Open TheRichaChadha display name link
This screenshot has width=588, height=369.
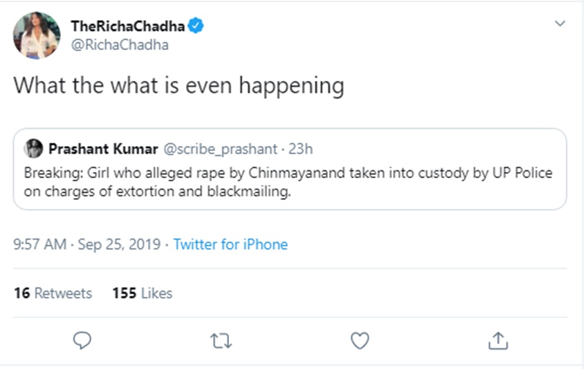(x=129, y=26)
